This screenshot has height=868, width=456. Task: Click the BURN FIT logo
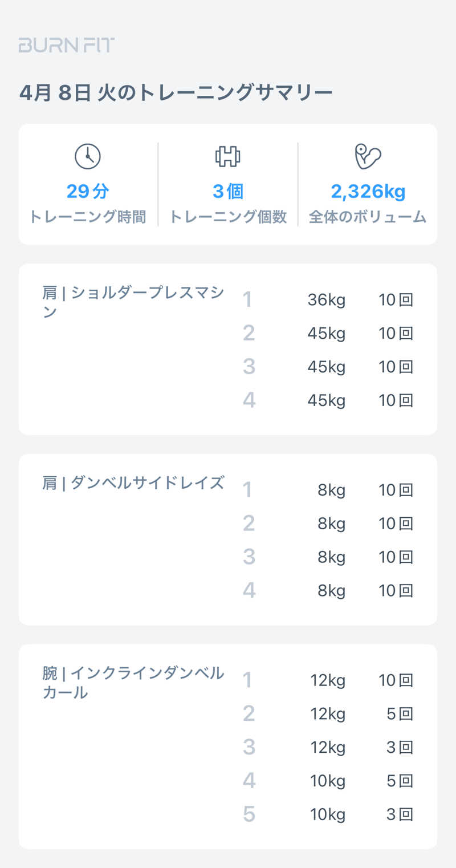[67, 45]
